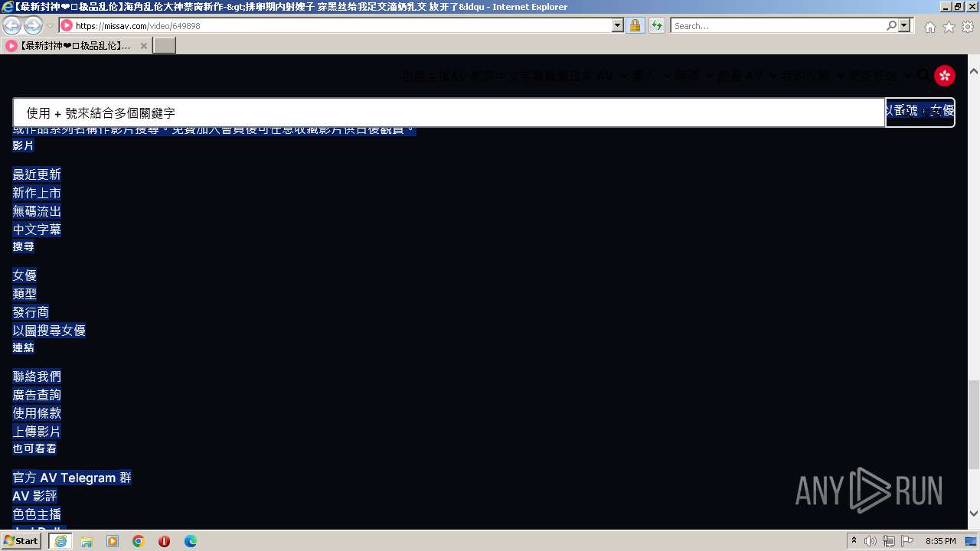Open the 新作上市 link

pos(37,193)
